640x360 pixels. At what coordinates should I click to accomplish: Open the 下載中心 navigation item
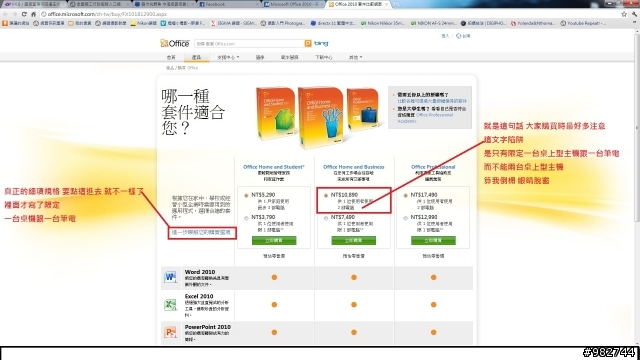(324, 57)
